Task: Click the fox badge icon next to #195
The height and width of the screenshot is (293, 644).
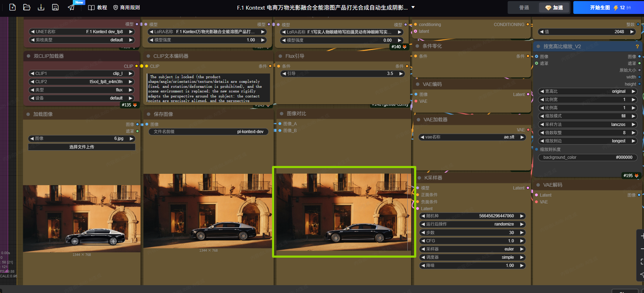Action: click(637, 176)
